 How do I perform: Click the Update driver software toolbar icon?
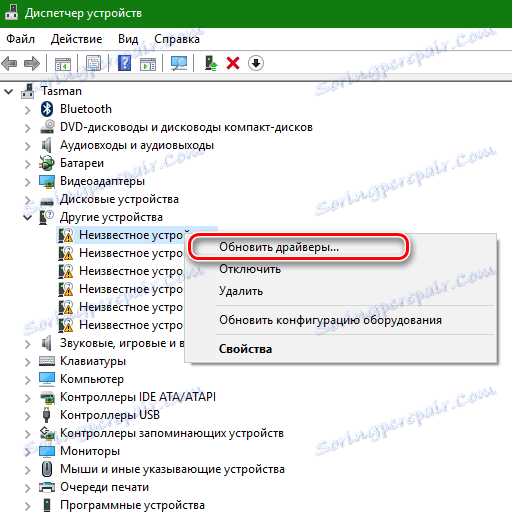pyautogui.click(x=211, y=63)
